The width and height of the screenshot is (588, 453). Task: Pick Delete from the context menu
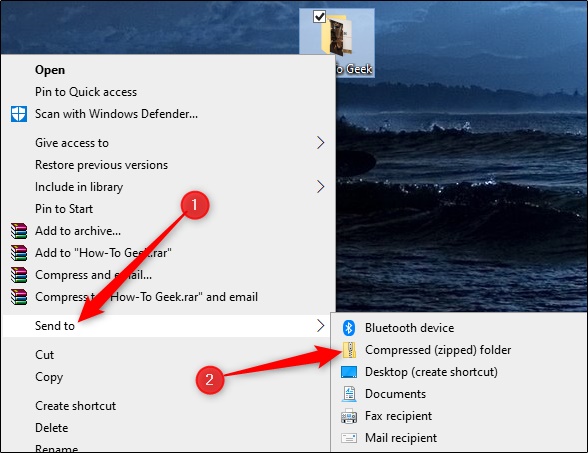tap(51, 428)
